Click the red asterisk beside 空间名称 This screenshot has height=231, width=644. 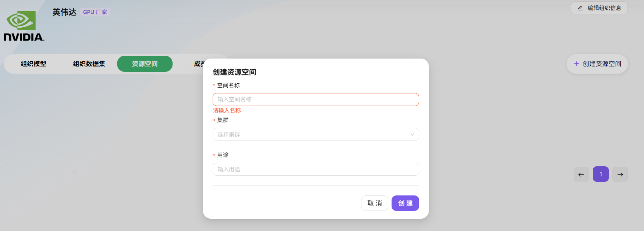pyautogui.click(x=213, y=85)
